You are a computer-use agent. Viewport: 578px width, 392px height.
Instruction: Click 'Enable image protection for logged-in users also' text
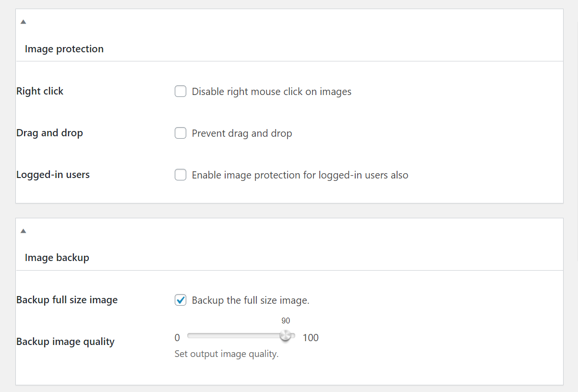300,175
